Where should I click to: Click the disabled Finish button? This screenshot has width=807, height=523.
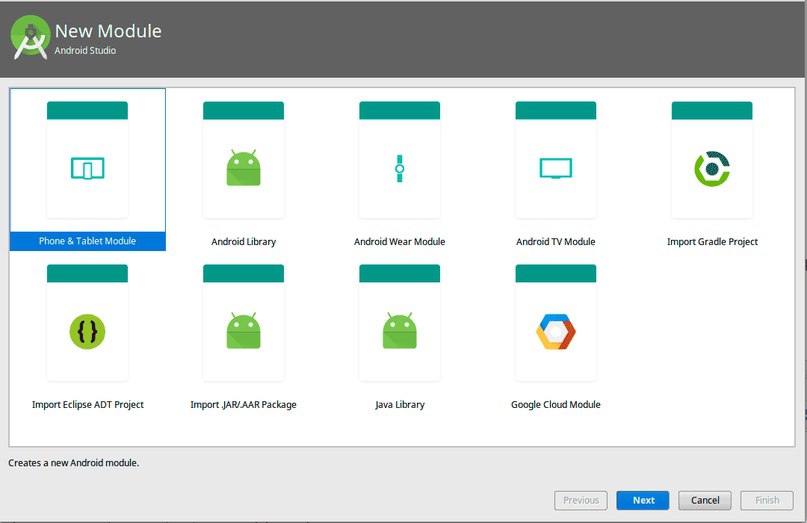pos(767,500)
